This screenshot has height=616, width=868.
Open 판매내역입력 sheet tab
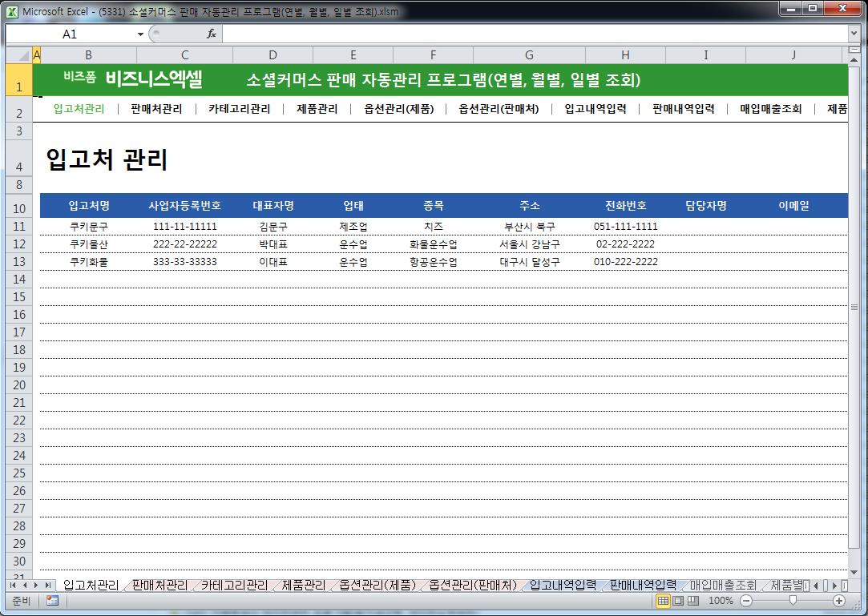(x=643, y=585)
